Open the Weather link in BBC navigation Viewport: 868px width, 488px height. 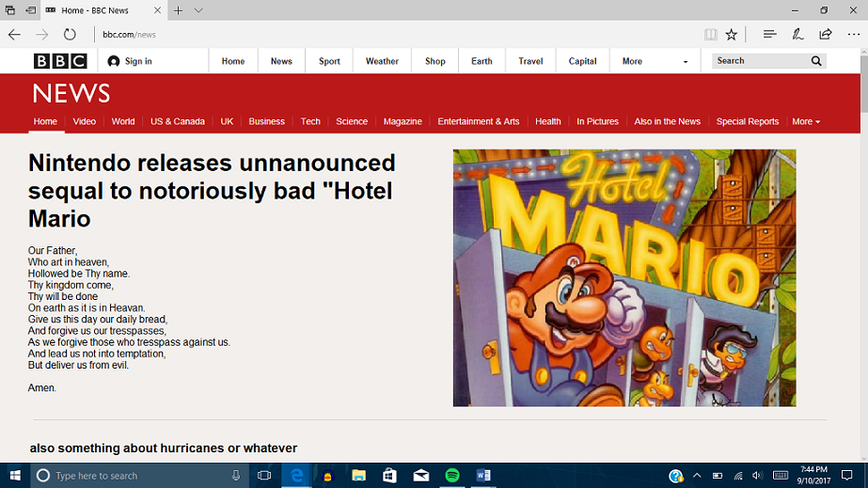pos(382,61)
